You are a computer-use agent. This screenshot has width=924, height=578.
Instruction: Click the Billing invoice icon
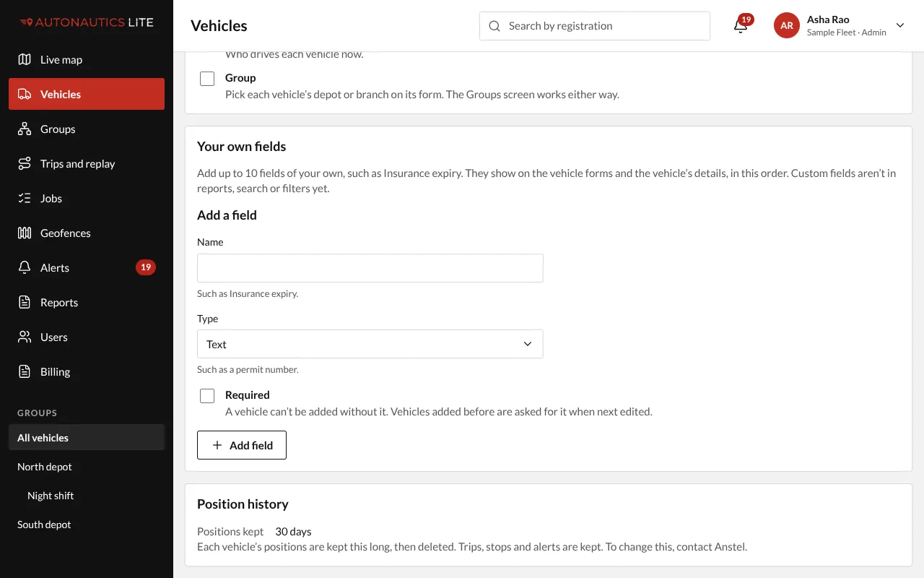coord(25,371)
